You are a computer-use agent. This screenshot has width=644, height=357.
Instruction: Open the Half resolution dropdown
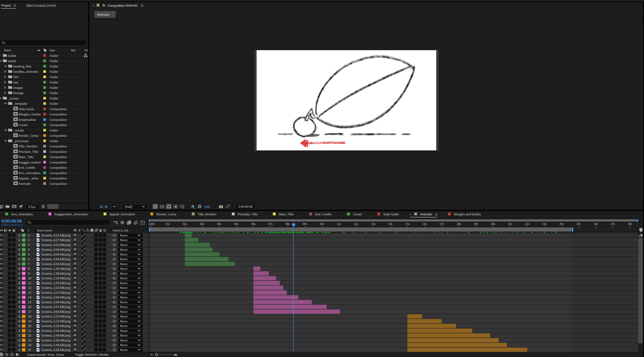(134, 207)
